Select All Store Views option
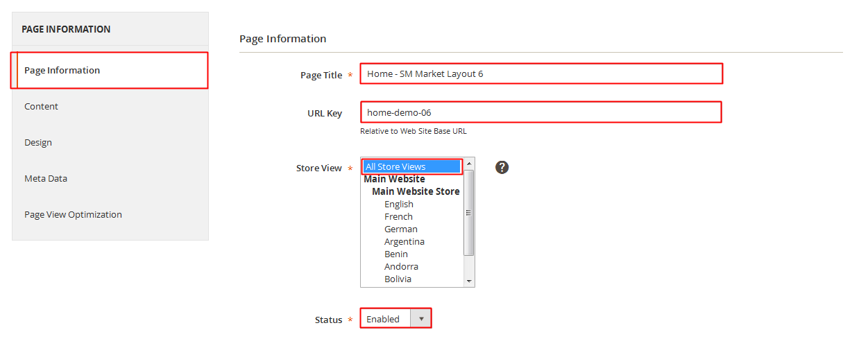 pyautogui.click(x=412, y=166)
